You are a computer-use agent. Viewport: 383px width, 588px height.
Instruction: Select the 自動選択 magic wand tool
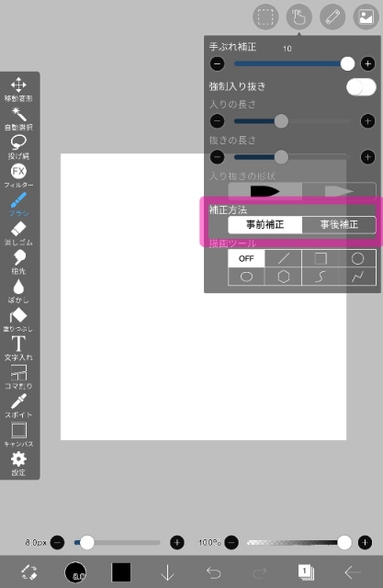[x=18, y=119]
